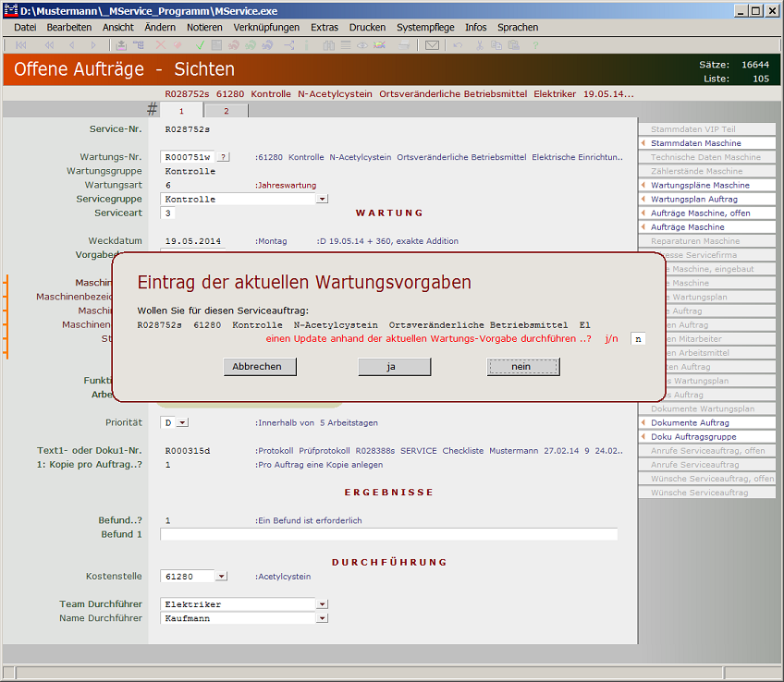Jump to first record with the toolbar arrow
This screenshot has width=784, height=682.
[20, 44]
